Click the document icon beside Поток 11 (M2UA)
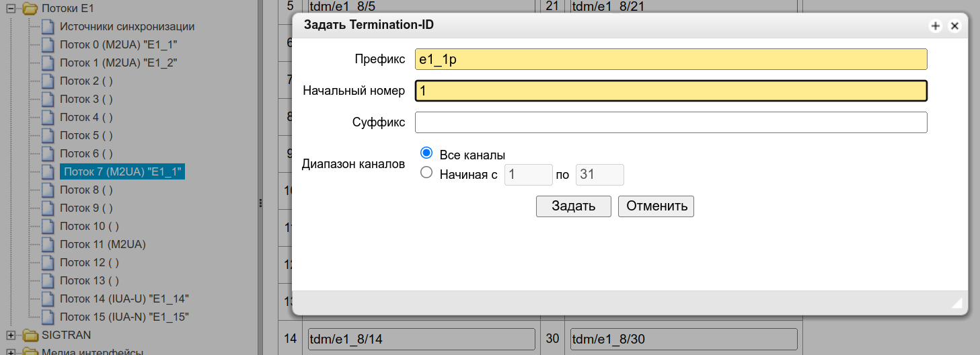 [x=47, y=245]
